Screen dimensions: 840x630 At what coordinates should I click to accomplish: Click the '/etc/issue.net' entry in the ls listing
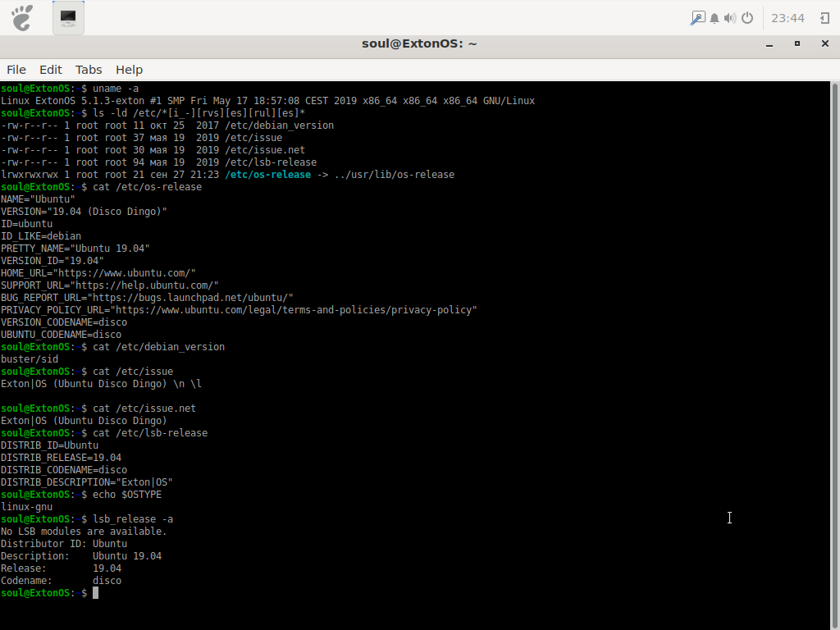[265, 150]
